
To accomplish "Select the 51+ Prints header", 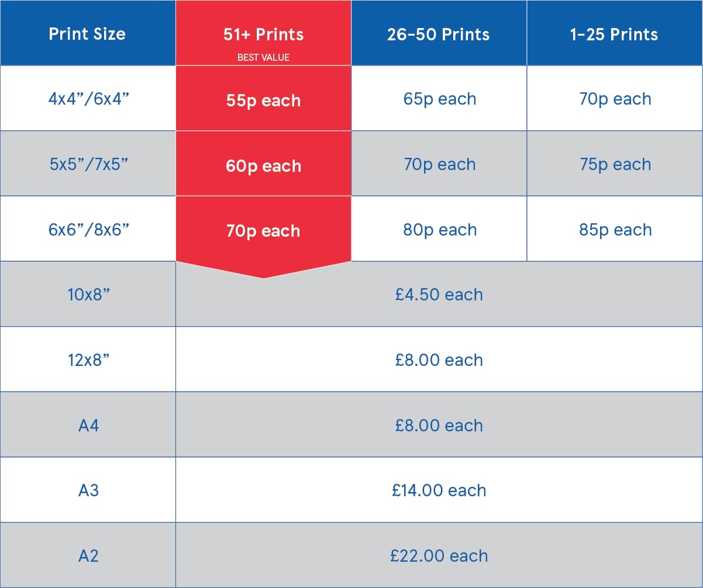I will [x=263, y=34].
